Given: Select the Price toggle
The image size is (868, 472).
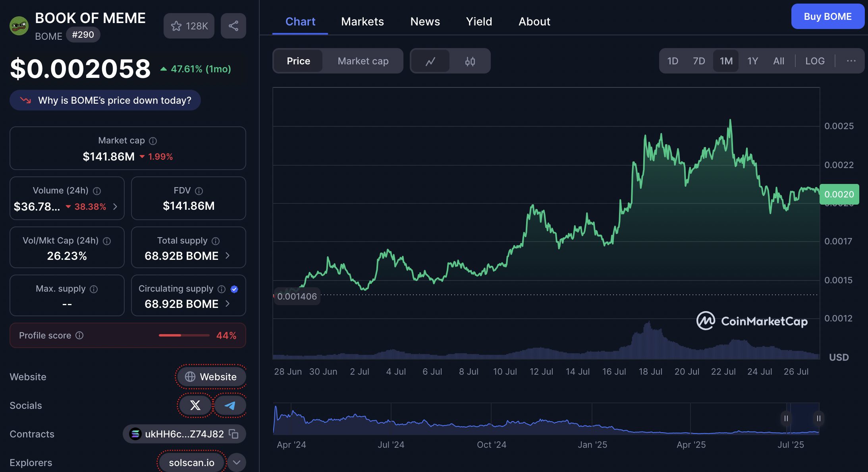Looking at the screenshot, I should click(298, 61).
